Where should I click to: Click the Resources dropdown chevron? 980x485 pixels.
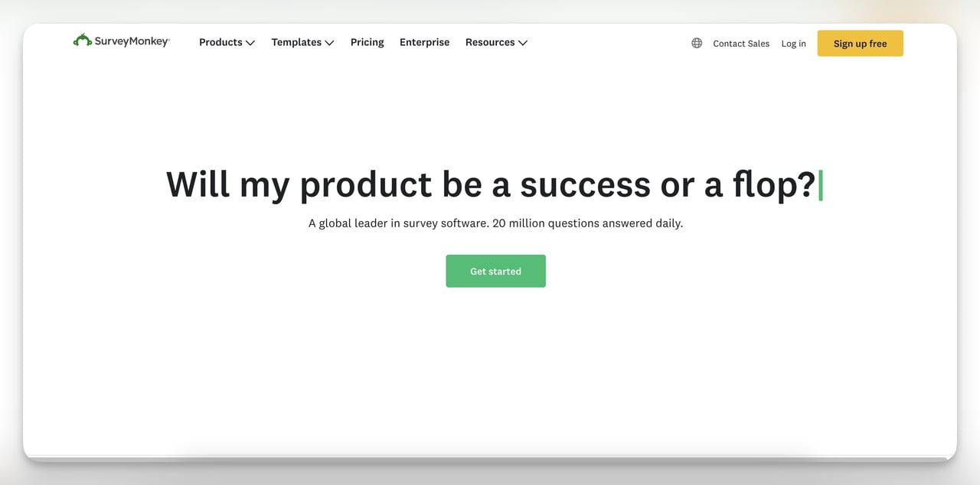click(523, 43)
